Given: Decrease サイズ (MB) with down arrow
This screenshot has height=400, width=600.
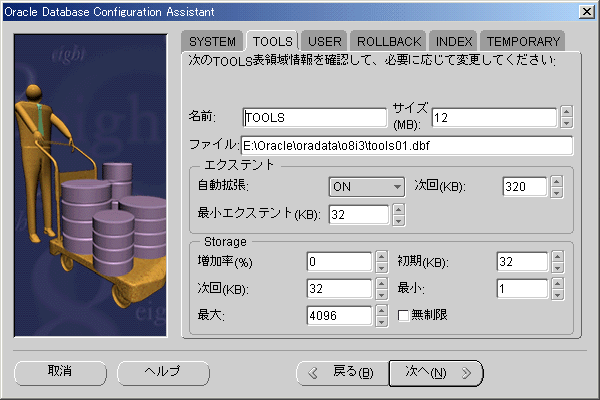Looking at the screenshot, I should 566,122.
